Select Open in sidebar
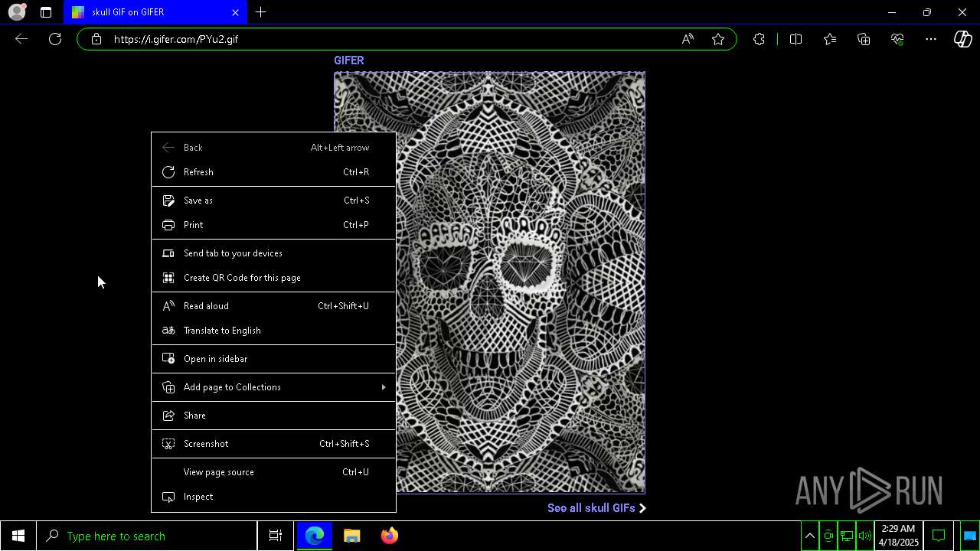 click(x=273, y=359)
